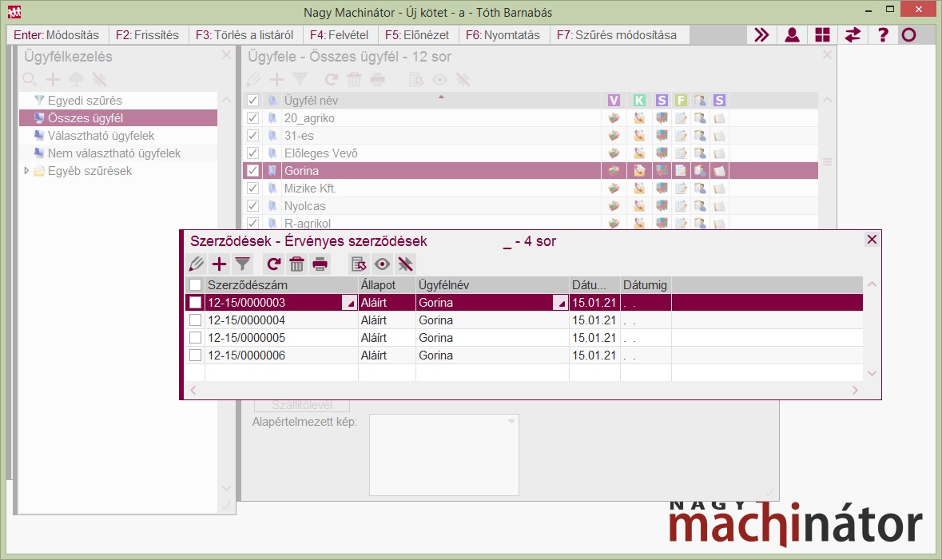
Task: Select Választható ügyfelek in the filter tree
Action: pos(101,136)
